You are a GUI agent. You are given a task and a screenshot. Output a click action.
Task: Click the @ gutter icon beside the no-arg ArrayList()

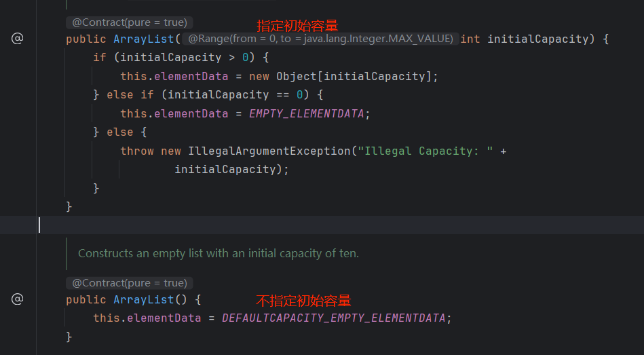[x=17, y=299]
